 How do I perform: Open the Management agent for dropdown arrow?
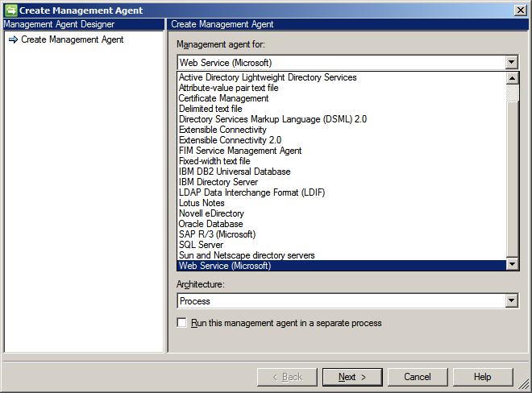click(x=511, y=62)
